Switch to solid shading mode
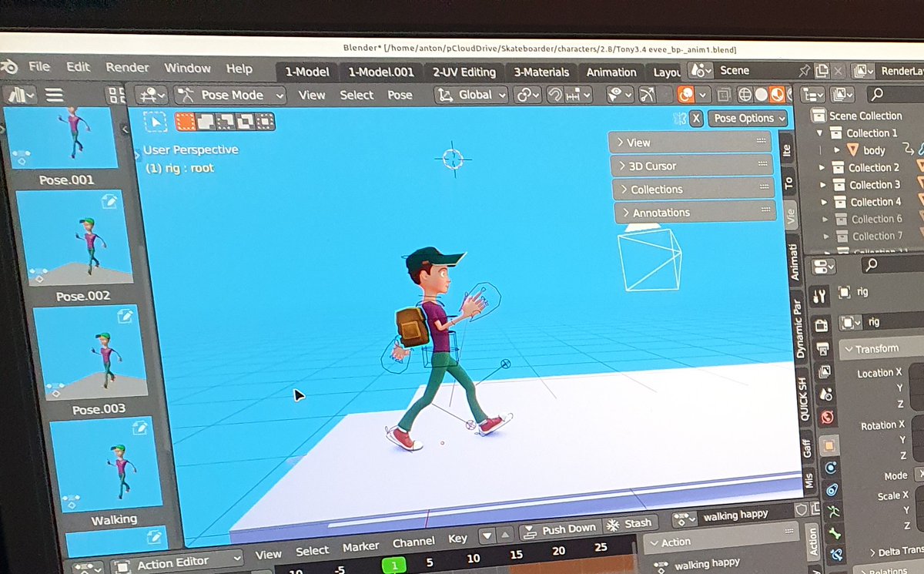 tap(761, 95)
